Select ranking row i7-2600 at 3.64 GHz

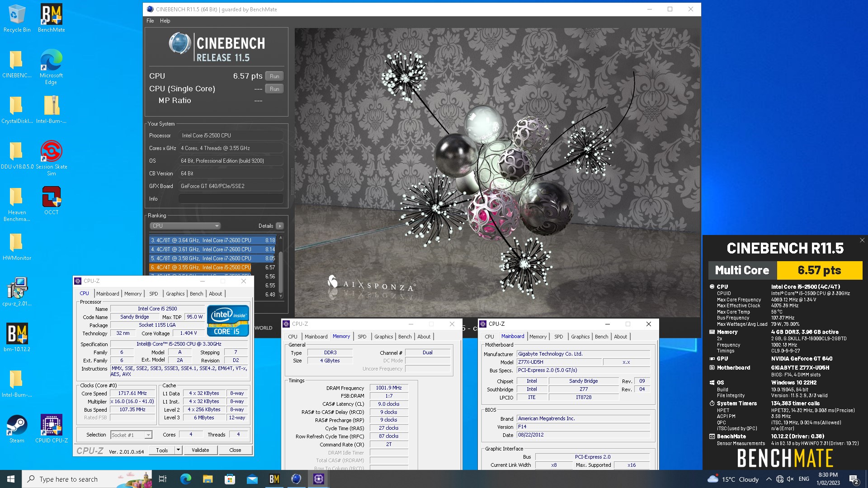212,240
